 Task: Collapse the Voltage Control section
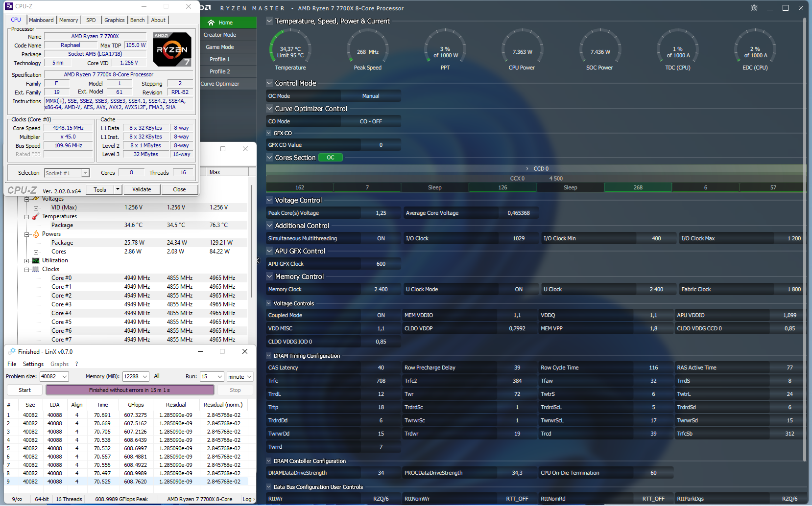coord(269,200)
